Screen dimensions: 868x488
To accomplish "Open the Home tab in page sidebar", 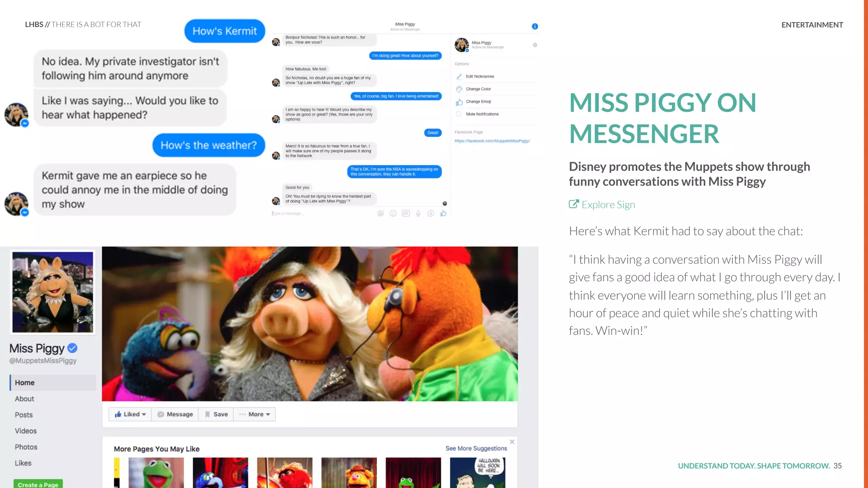I will point(53,383).
